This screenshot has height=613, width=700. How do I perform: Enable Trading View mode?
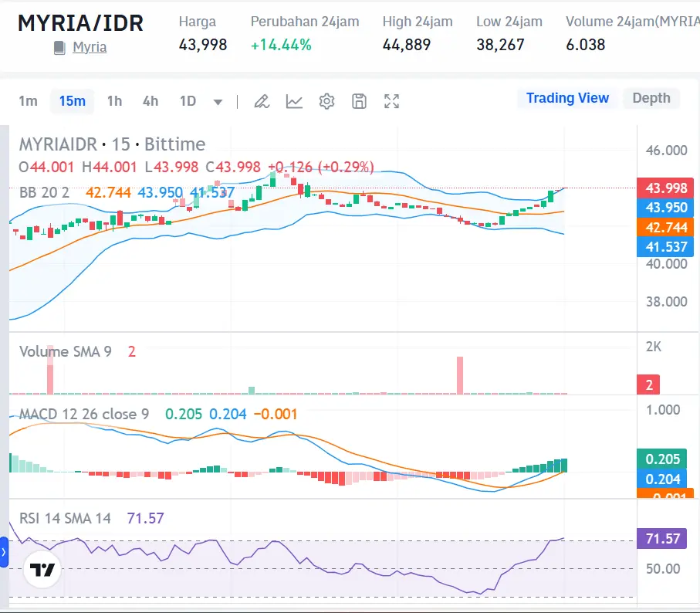pos(567,98)
